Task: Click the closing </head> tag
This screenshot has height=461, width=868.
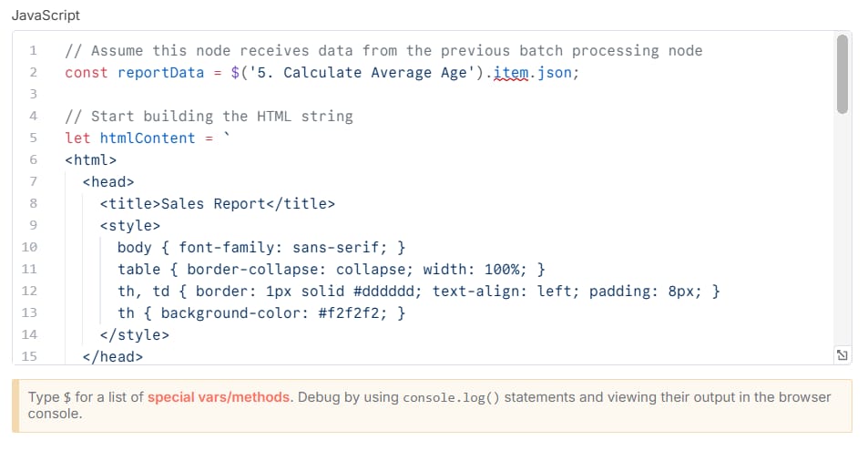Action: coord(112,357)
